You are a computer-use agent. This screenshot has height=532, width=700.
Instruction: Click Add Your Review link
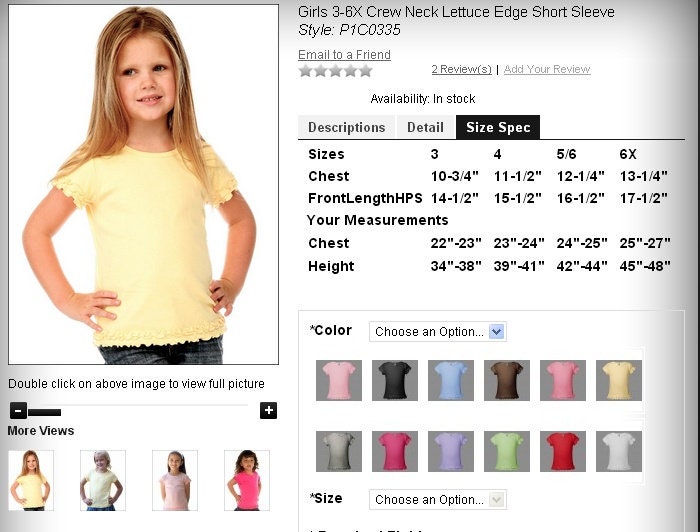click(x=547, y=69)
